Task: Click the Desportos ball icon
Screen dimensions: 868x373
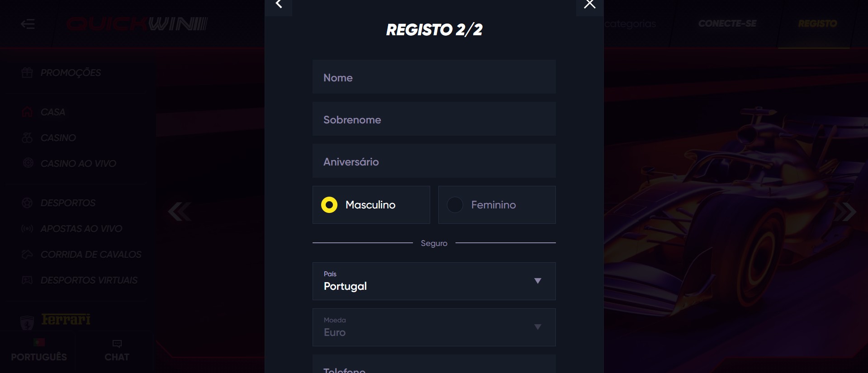Action: point(27,203)
